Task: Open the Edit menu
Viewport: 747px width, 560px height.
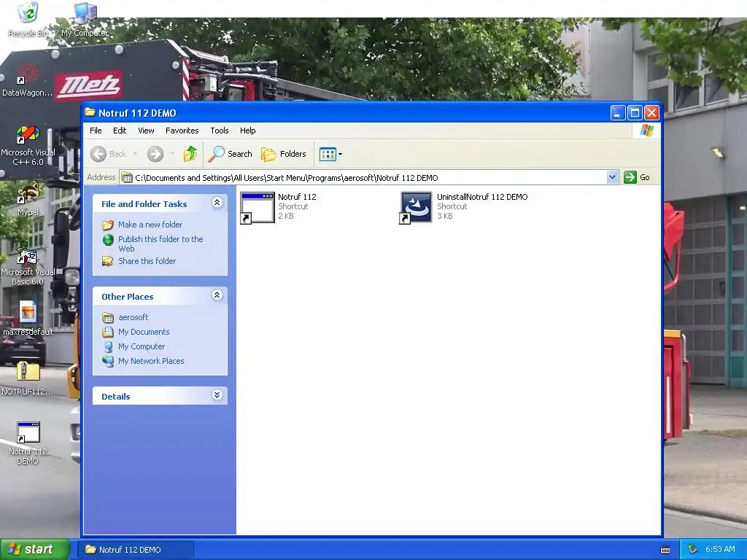Action: pyautogui.click(x=120, y=131)
